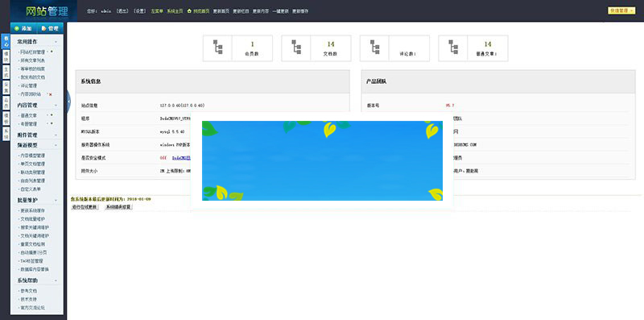Click 一键更新 in the top bar
Screen dimensions: 644x320
click(280, 11)
